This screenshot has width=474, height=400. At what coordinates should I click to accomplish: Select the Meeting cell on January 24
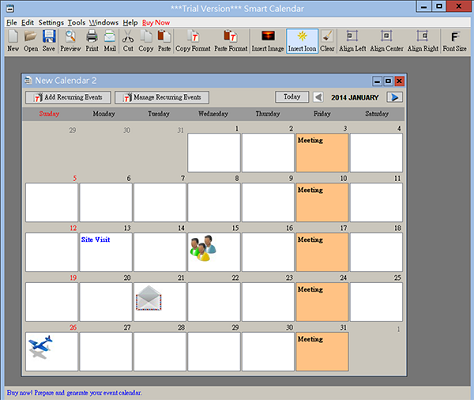322,302
